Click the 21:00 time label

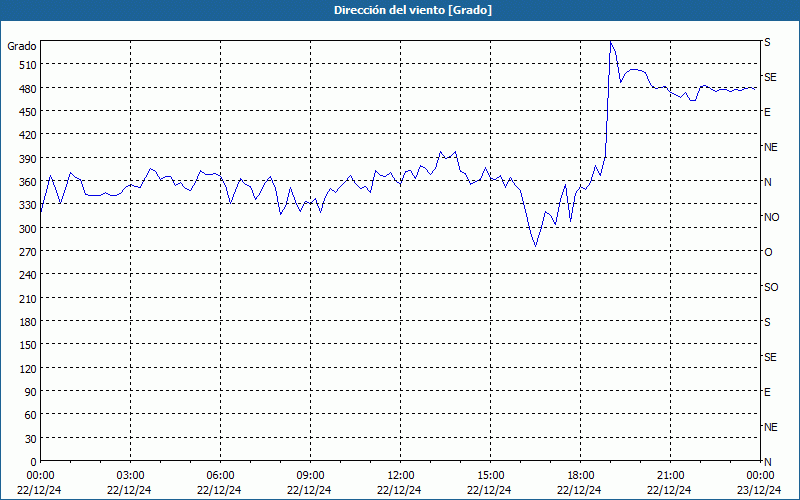click(670, 476)
